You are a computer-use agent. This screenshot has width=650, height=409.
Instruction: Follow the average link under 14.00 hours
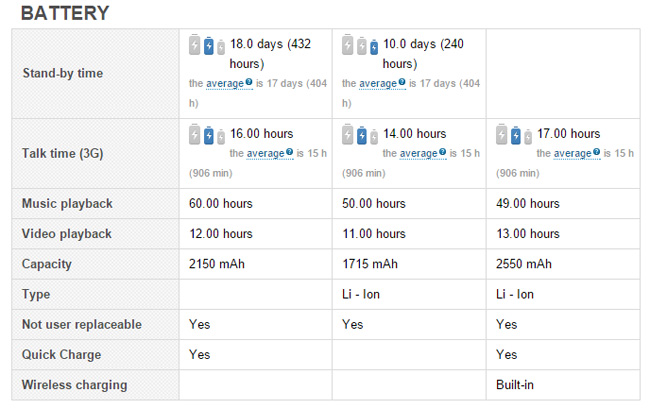[x=417, y=154]
